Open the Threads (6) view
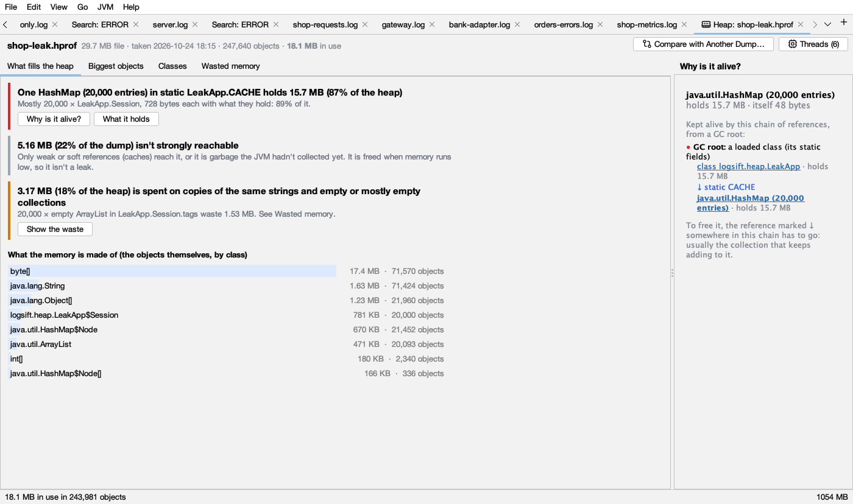The height and width of the screenshot is (504, 853). pyautogui.click(x=813, y=44)
